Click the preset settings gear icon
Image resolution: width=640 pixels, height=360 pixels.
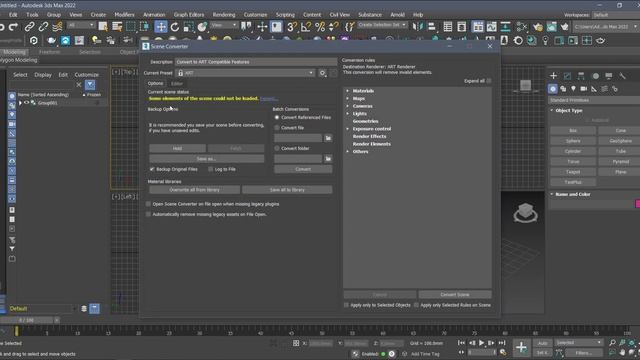tap(322, 73)
